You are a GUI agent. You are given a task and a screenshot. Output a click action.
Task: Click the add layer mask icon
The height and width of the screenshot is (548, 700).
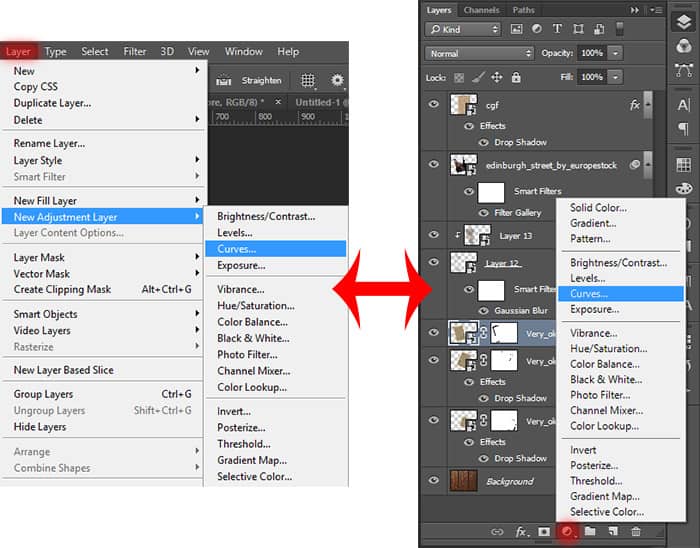click(544, 531)
